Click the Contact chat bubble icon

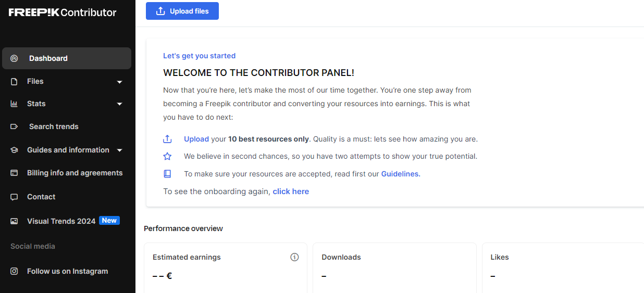[14, 197]
